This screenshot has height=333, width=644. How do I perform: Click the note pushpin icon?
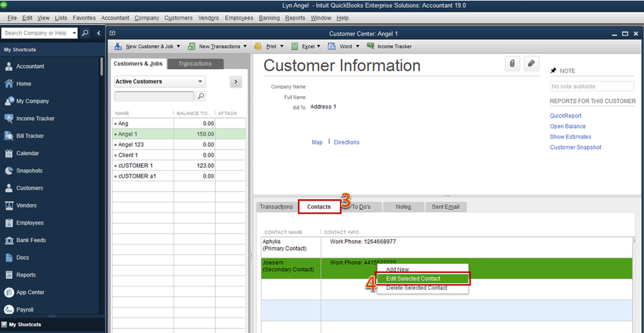(553, 71)
